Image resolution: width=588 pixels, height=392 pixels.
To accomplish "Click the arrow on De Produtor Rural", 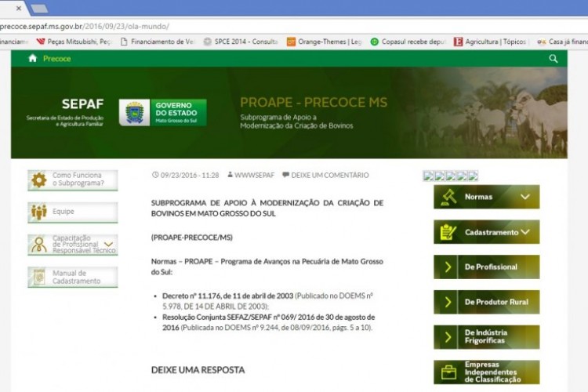I will click(x=448, y=302).
